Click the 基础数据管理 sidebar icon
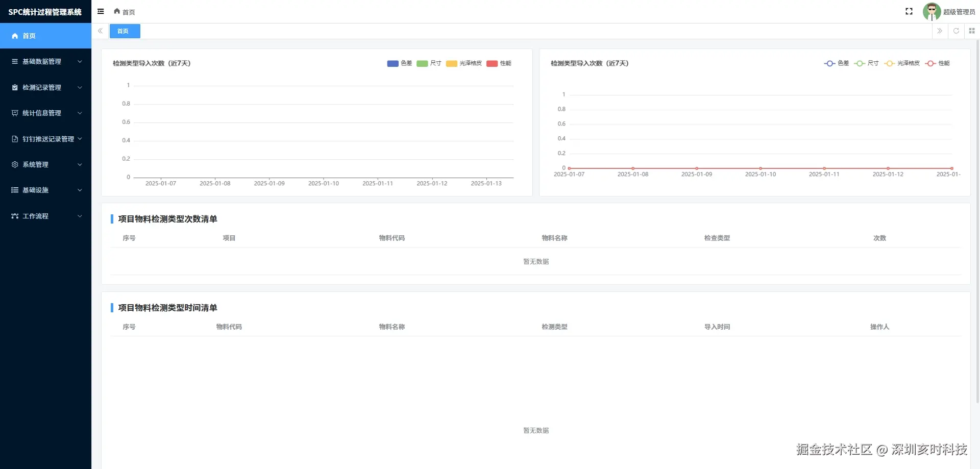Screen dimensions: 980x469 coord(15,62)
